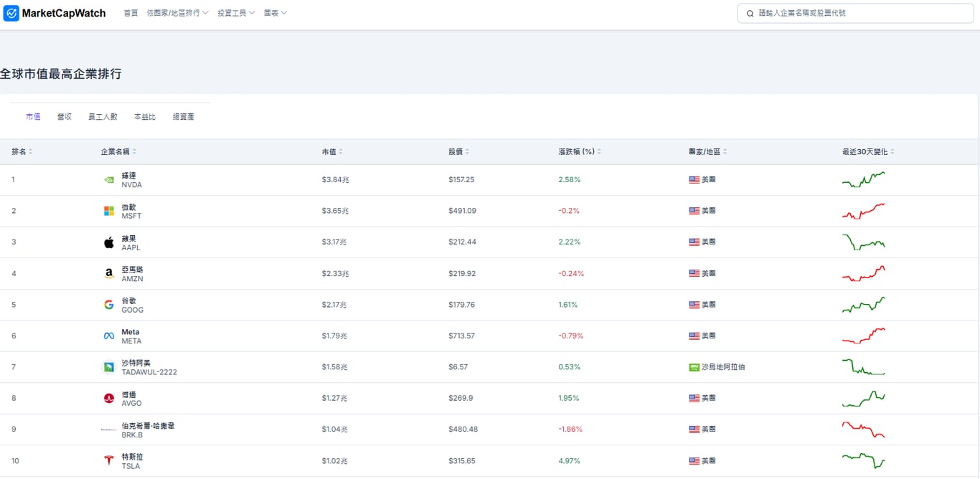Click the AAPL 30-day trend sparkline
Image resolution: width=980 pixels, height=479 pixels.
click(864, 242)
